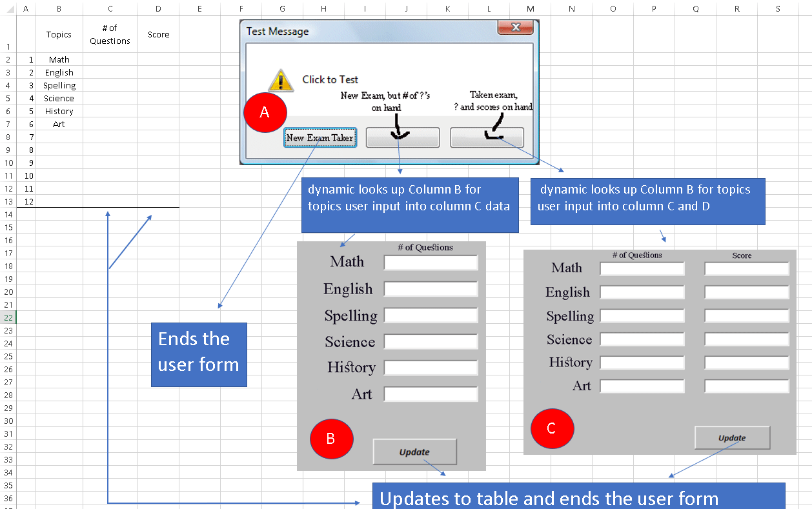Click the Math # of Questions field on form B
The width and height of the screenshot is (812, 509).
click(431, 262)
